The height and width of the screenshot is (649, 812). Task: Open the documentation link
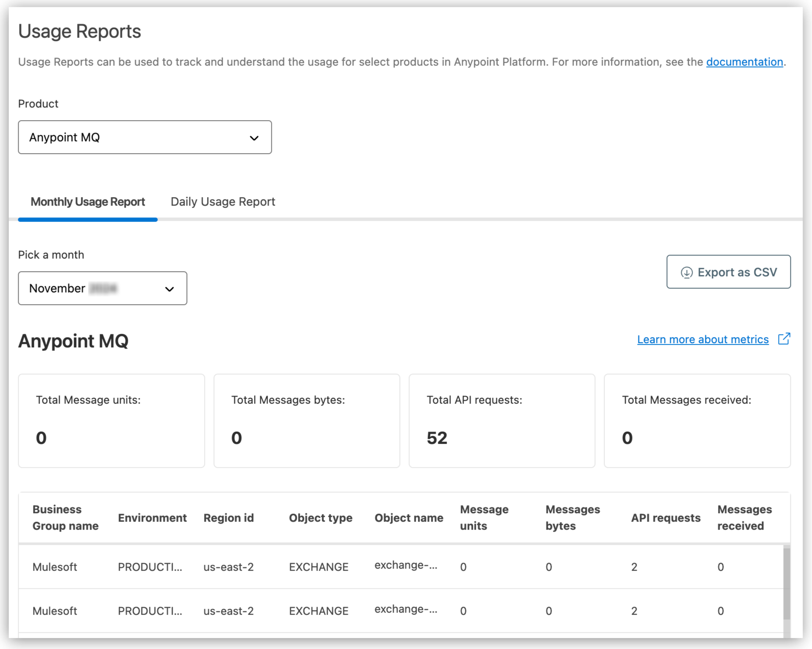[x=744, y=62]
